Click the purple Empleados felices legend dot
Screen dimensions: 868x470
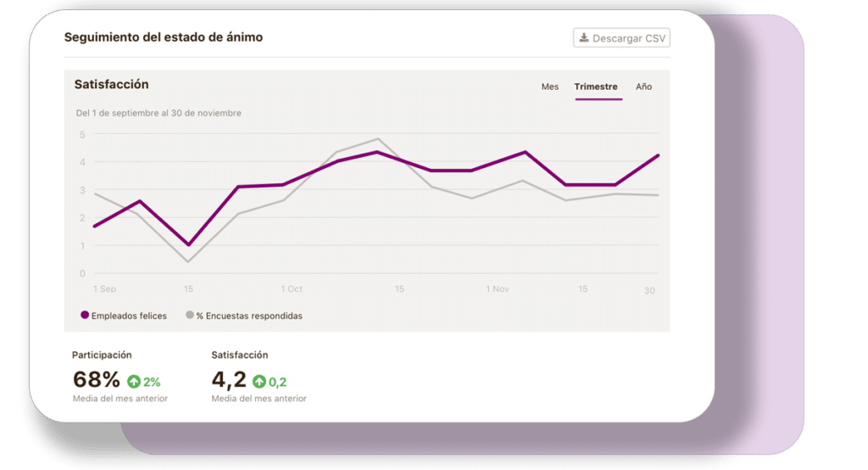(x=85, y=315)
